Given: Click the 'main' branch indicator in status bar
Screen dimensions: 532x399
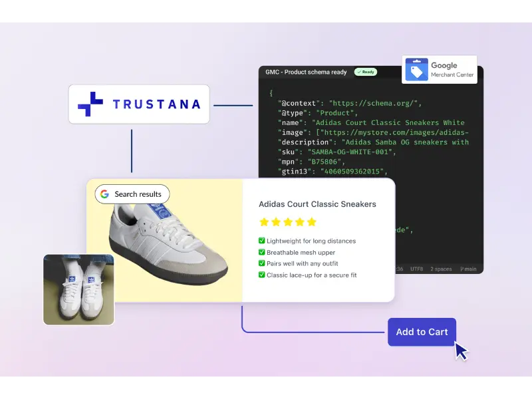Looking at the screenshot, I should (468, 269).
